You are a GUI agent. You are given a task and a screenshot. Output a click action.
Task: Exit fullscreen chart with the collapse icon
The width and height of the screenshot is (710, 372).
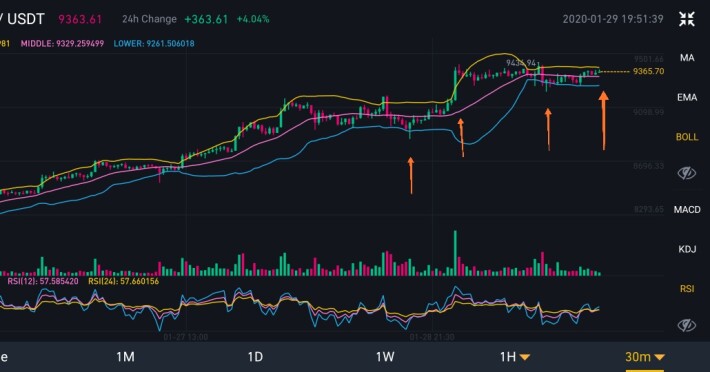point(686,19)
